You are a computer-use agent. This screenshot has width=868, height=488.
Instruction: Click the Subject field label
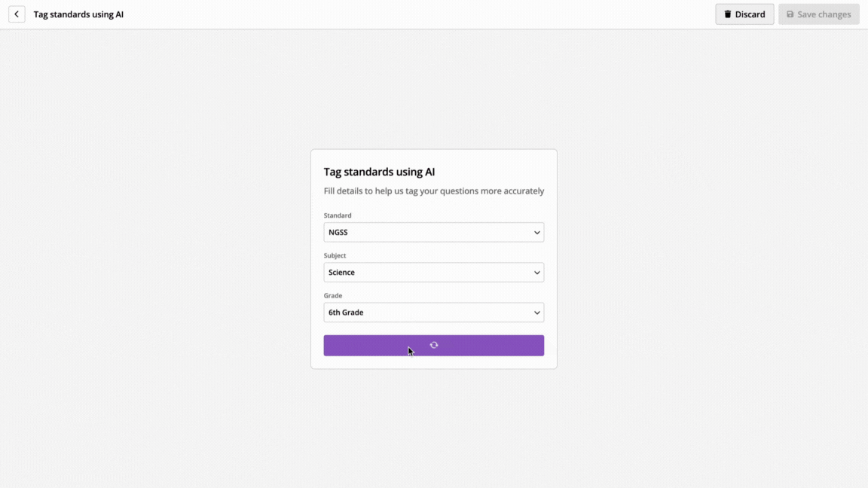click(x=335, y=255)
